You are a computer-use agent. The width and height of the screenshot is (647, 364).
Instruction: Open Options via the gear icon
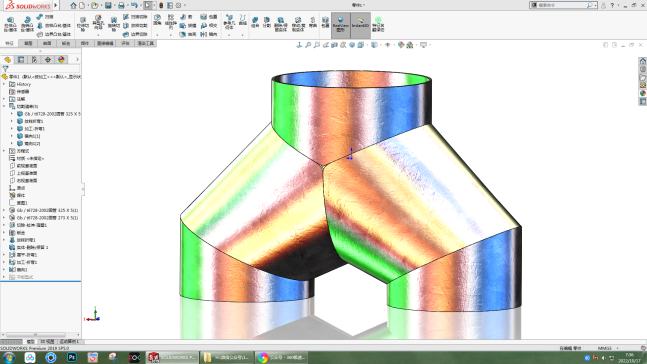pyautogui.click(x=178, y=5)
